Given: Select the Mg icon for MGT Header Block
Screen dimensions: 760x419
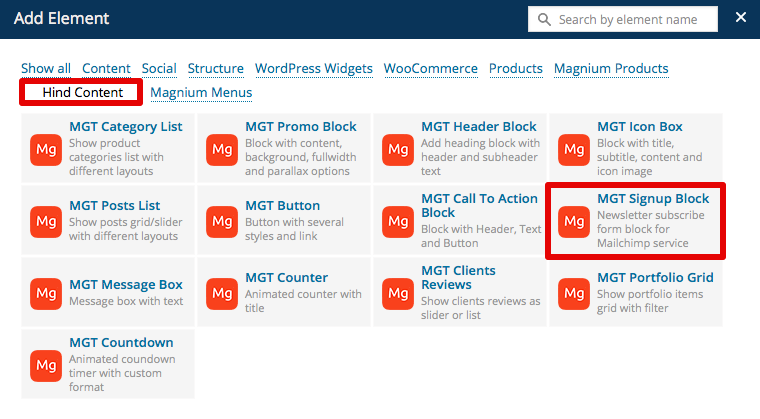Looking at the screenshot, I should coord(398,148).
